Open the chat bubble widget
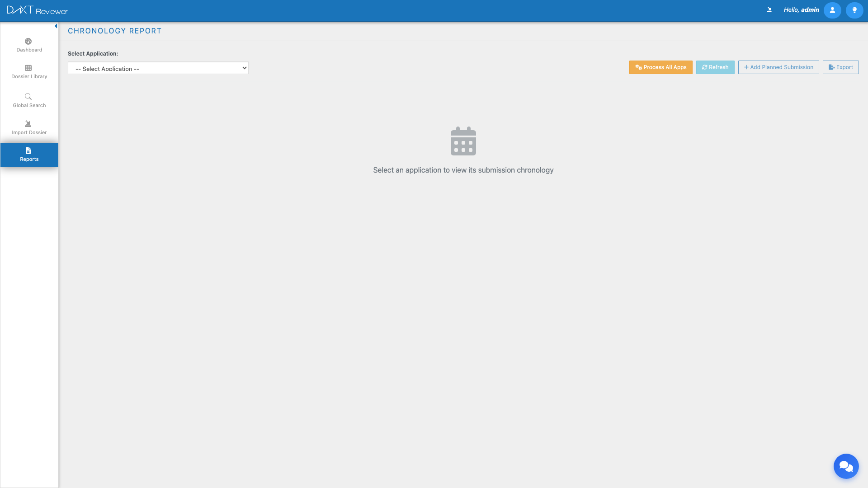The width and height of the screenshot is (868, 488). [x=846, y=466]
